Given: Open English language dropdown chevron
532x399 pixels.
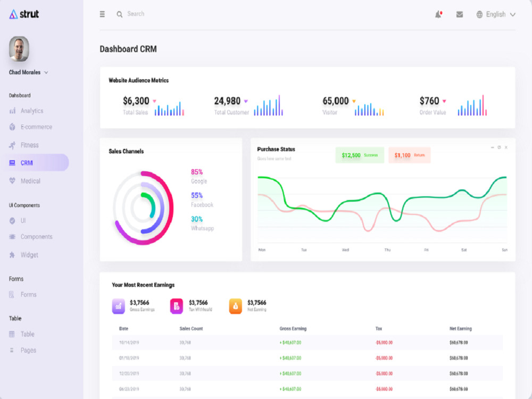Looking at the screenshot, I should click(x=513, y=14).
